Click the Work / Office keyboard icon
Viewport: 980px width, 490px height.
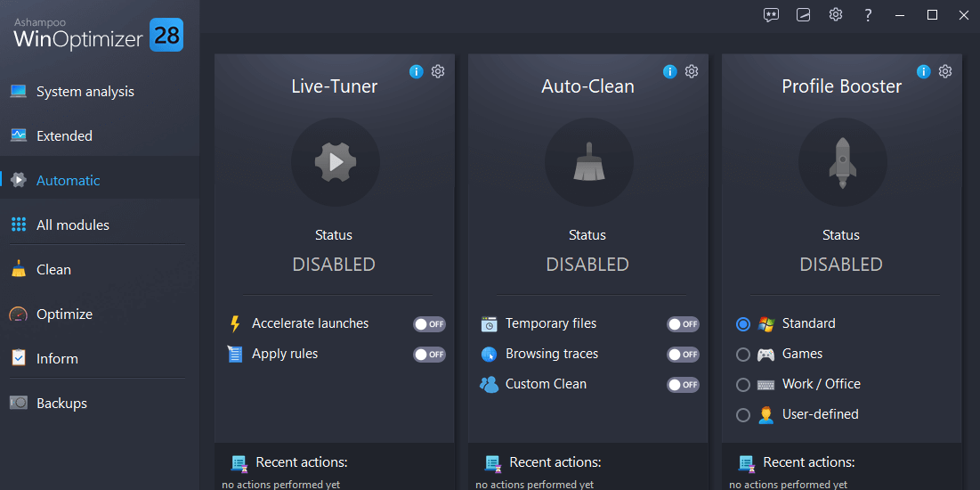[x=765, y=384]
